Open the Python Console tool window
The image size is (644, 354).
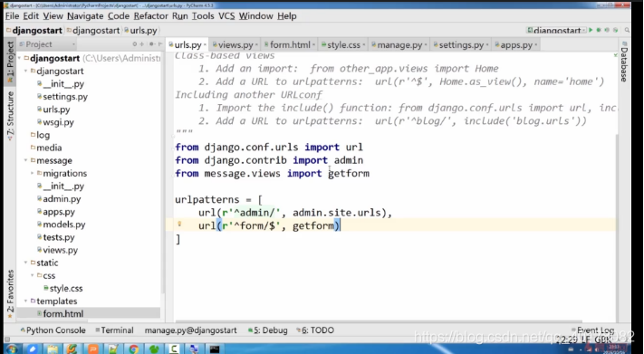53,330
